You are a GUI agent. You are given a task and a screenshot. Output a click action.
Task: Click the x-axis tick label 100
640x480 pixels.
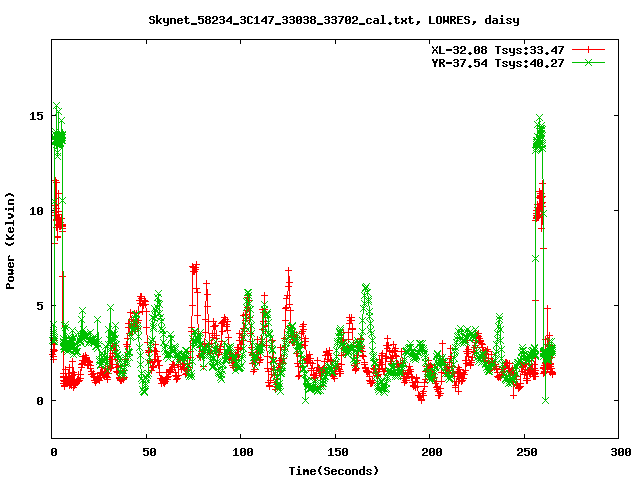[242, 452]
